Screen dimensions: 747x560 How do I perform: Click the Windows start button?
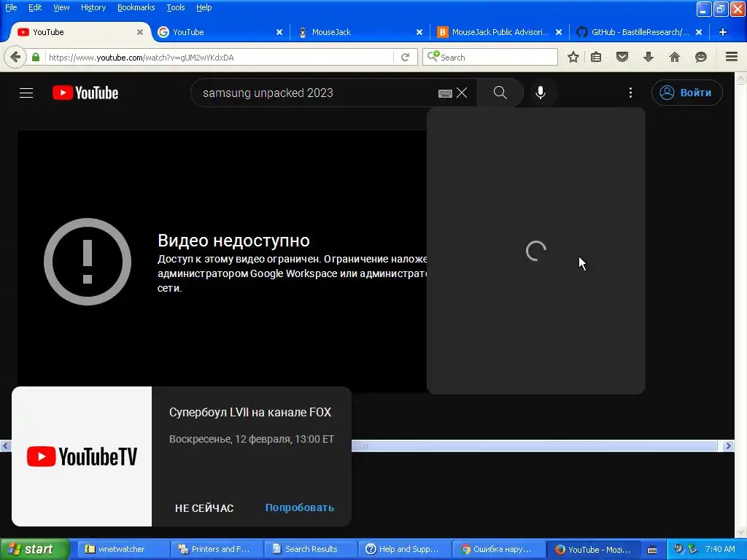pos(35,549)
